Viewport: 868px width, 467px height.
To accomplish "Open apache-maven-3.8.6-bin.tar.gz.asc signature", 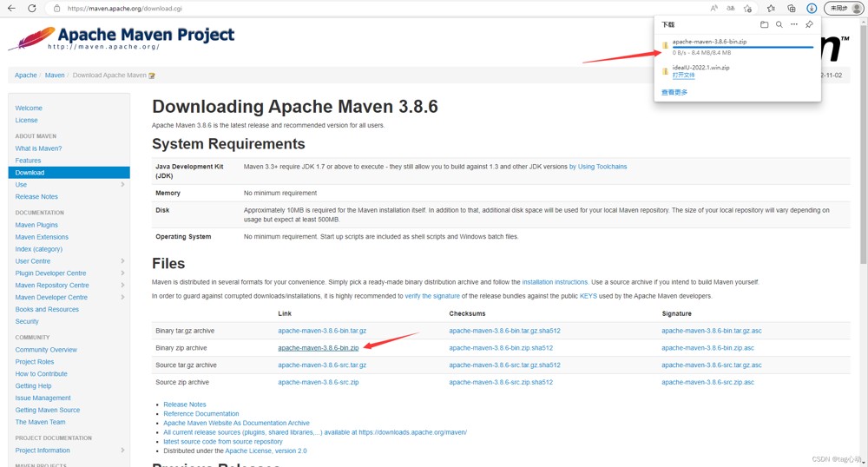I will tap(712, 331).
